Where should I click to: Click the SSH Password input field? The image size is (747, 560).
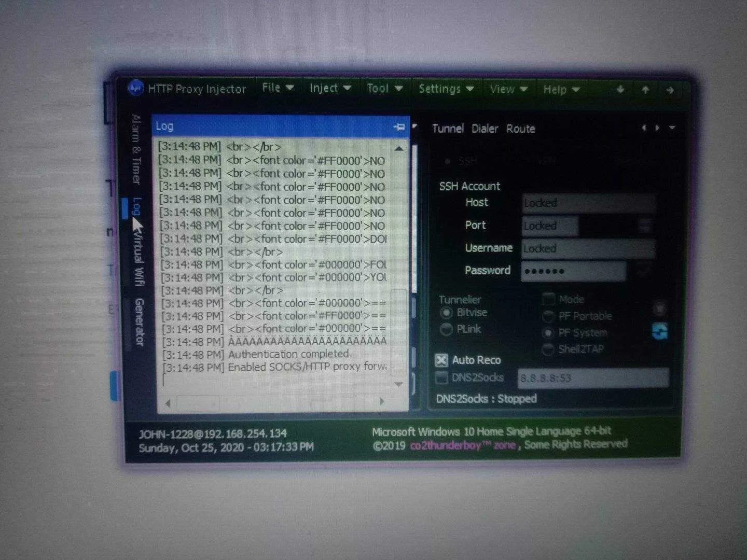coord(573,271)
